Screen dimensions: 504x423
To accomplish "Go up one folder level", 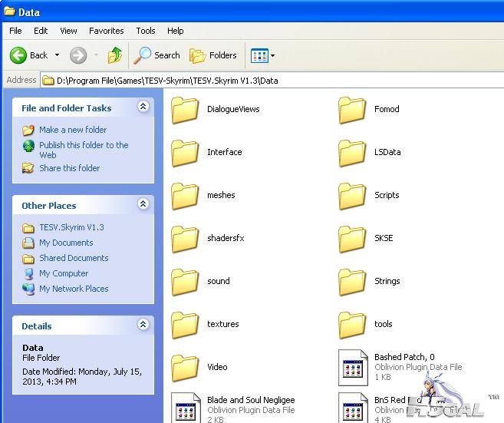I will tap(115, 55).
